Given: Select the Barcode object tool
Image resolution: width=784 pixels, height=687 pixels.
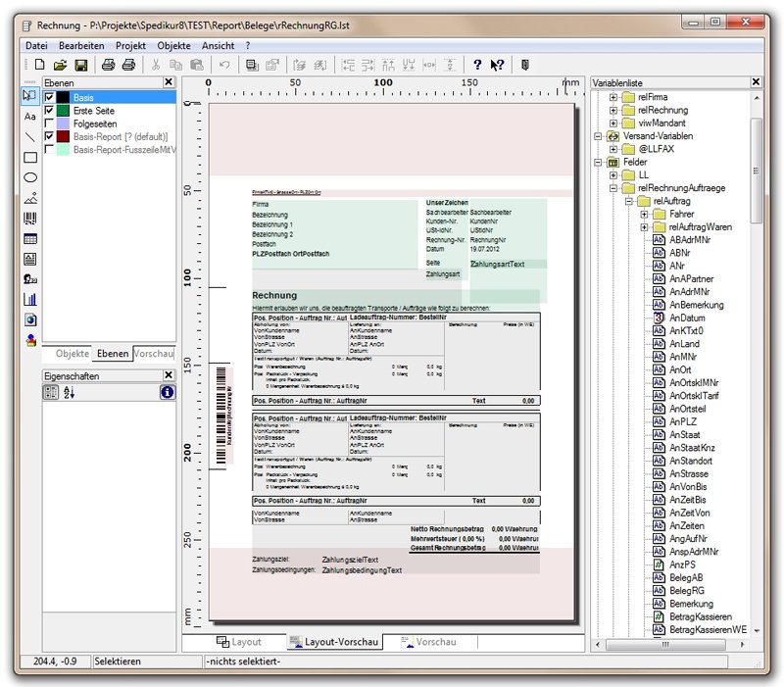Looking at the screenshot, I should pos(30,219).
